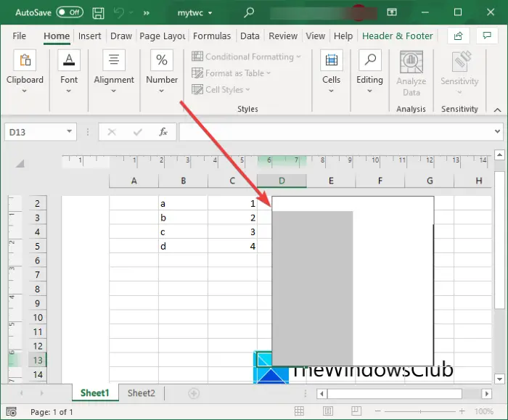The image size is (508, 420).
Task: Click the Insert Function fx icon
Action: 163,132
